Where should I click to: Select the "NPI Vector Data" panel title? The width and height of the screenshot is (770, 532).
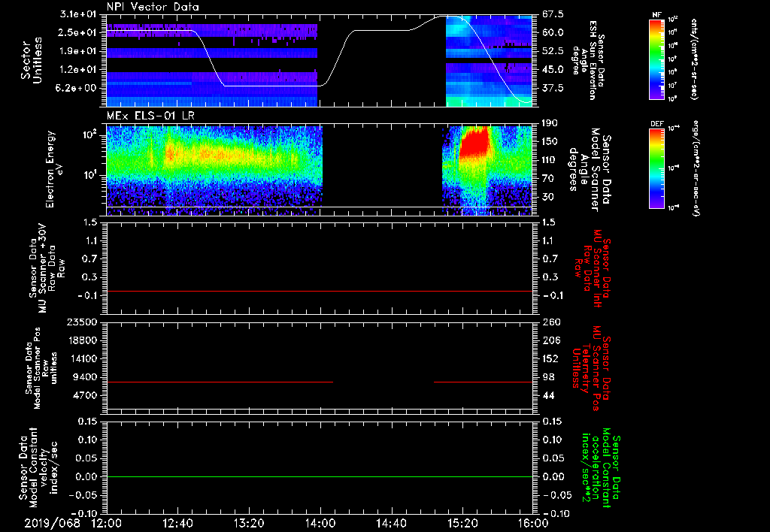pyautogui.click(x=153, y=7)
